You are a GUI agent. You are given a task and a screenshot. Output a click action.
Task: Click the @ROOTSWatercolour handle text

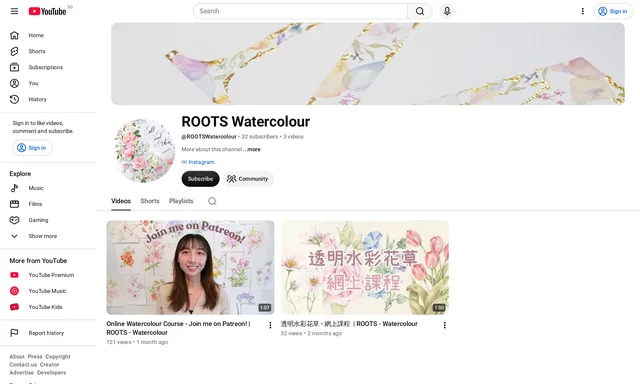point(209,137)
